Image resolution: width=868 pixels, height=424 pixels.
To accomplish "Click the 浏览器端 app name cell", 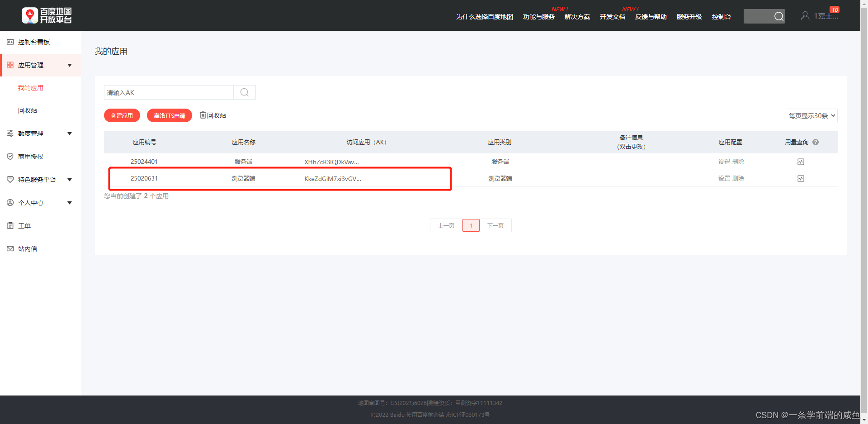I will 243,178.
